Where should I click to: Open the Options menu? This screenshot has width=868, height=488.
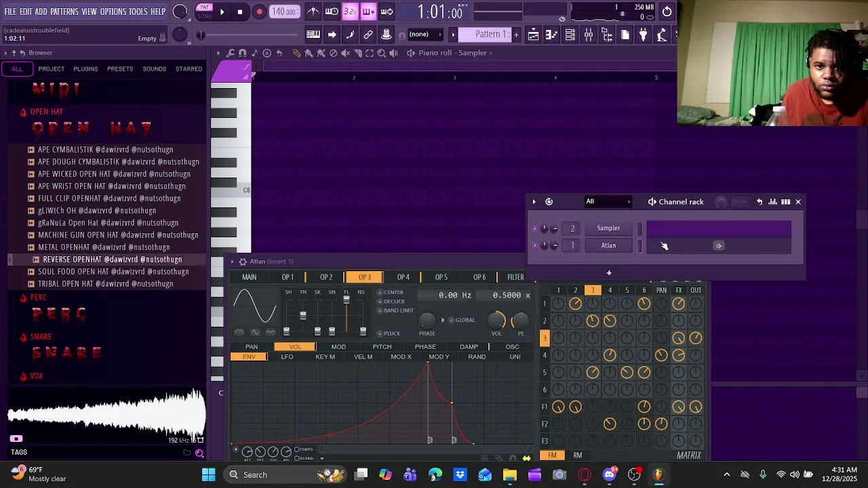[113, 12]
